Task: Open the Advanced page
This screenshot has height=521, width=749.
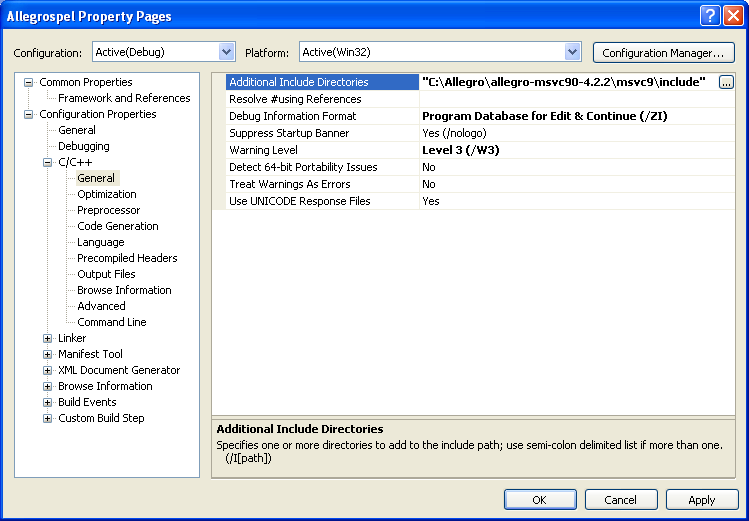Action: [x=101, y=306]
